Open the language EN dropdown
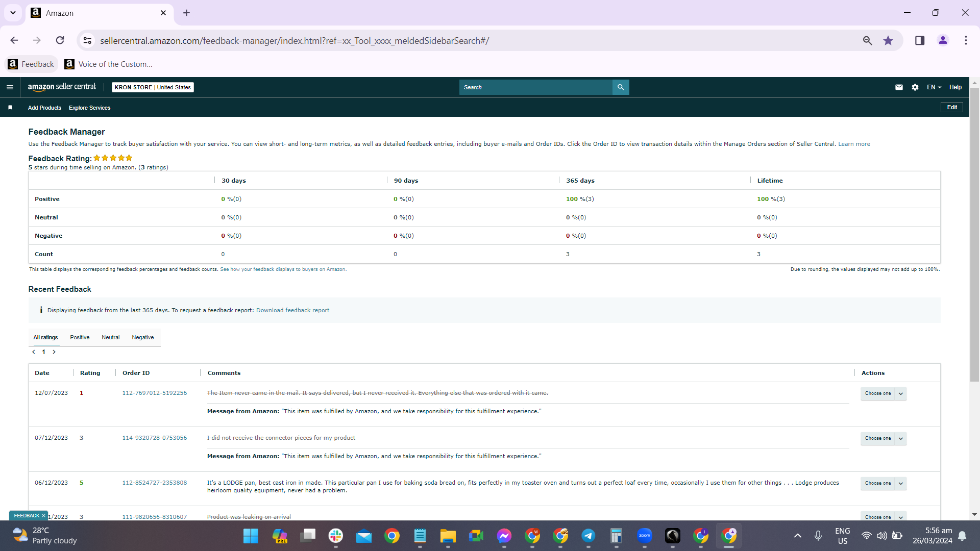Image resolution: width=980 pixels, height=551 pixels. (x=934, y=87)
